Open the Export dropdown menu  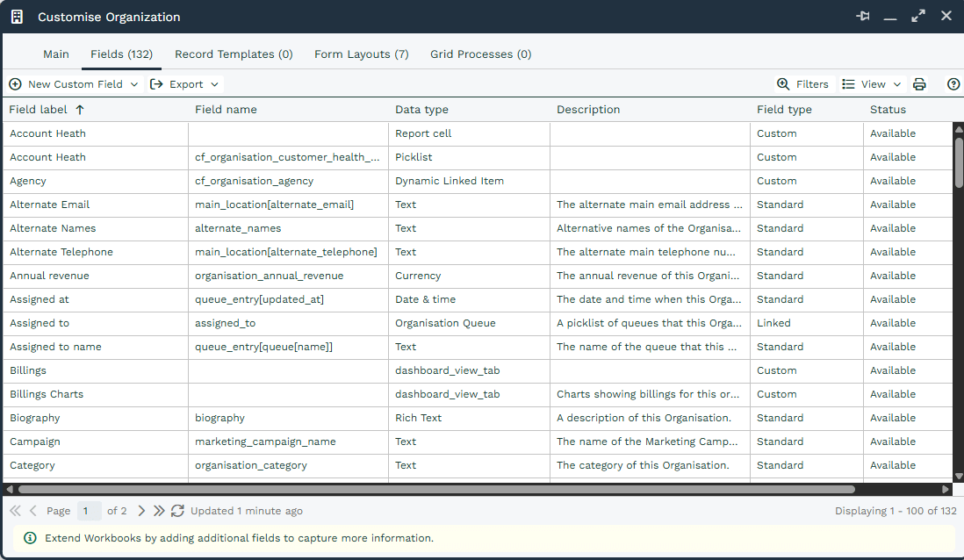tap(184, 84)
